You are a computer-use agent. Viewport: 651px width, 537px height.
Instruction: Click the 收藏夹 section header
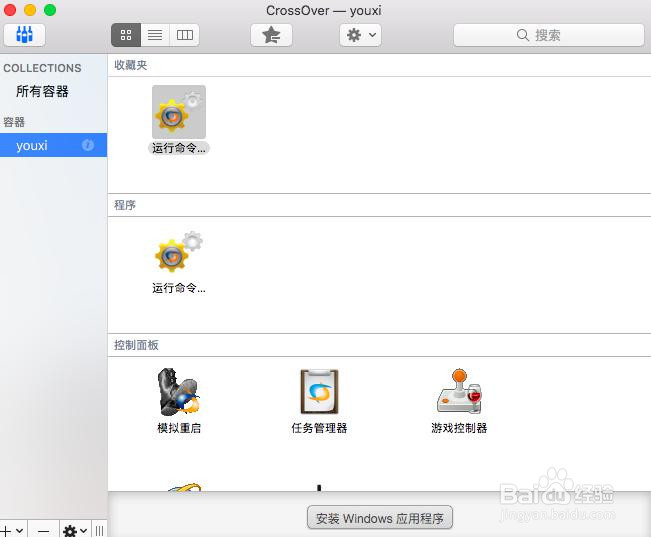[131, 65]
